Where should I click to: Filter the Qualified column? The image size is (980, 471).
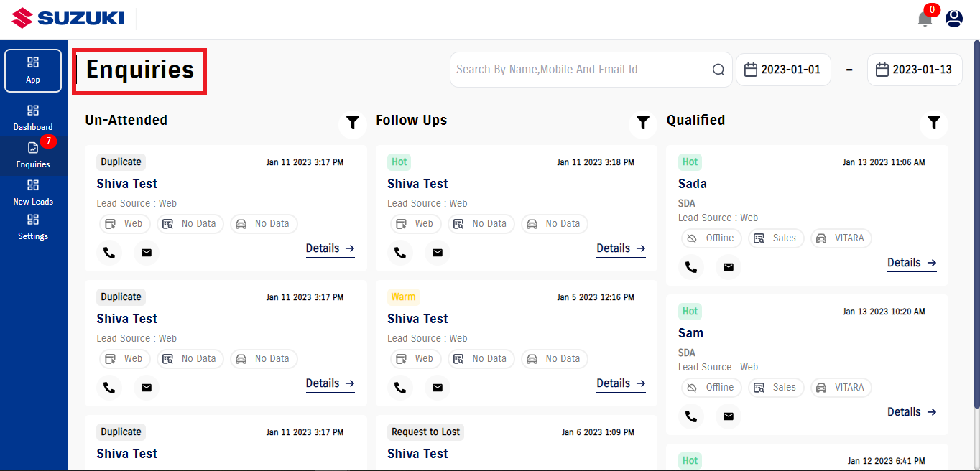933,123
